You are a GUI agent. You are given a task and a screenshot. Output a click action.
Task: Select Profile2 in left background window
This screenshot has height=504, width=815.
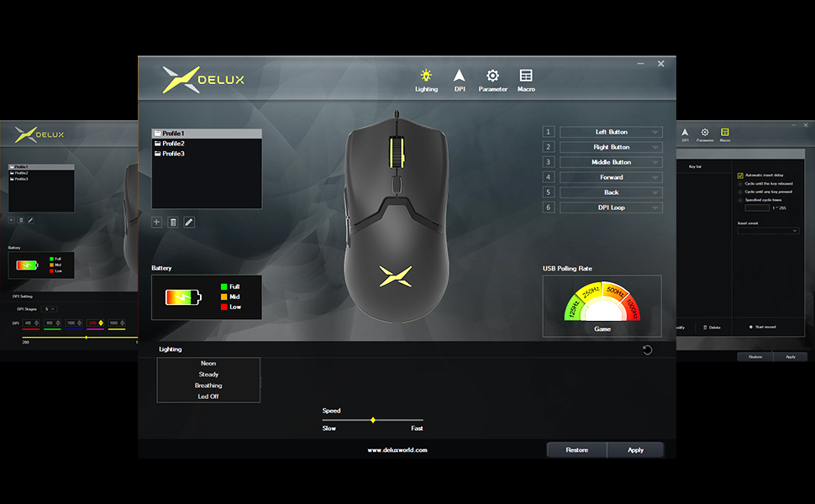click(x=41, y=173)
